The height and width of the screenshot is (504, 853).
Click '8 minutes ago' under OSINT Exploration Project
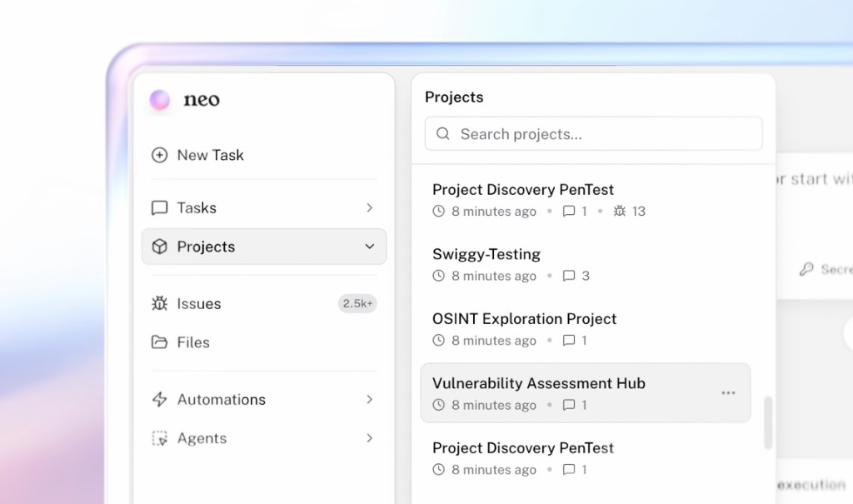[x=494, y=341]
